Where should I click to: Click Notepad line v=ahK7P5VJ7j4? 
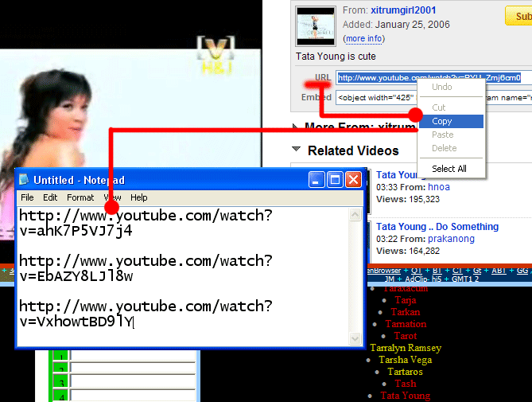pos(76,231)
